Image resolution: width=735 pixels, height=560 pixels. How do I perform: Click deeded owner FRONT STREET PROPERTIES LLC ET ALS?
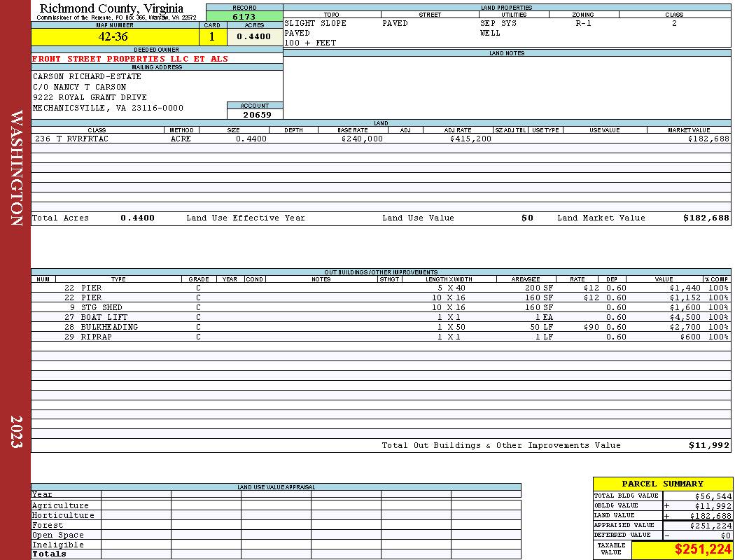coord(129,59)
